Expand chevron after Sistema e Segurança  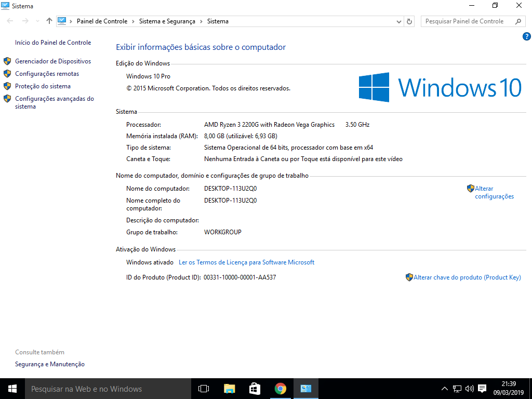coord(201,21)
